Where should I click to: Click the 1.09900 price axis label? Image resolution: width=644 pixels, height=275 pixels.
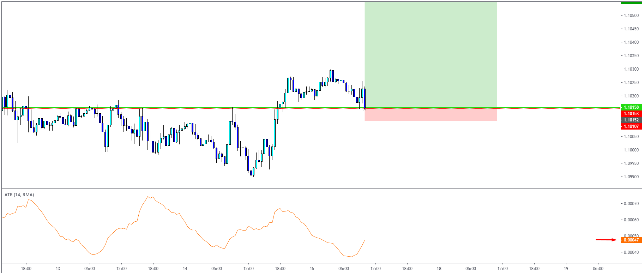click(x=631, y=177)
